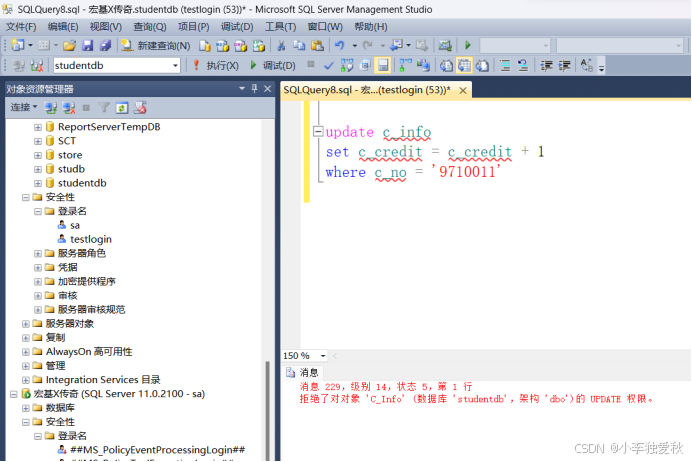Open the 文件(F) menu
The width and height of the screenshot is (692, 462).
click(x=21, y=27)
